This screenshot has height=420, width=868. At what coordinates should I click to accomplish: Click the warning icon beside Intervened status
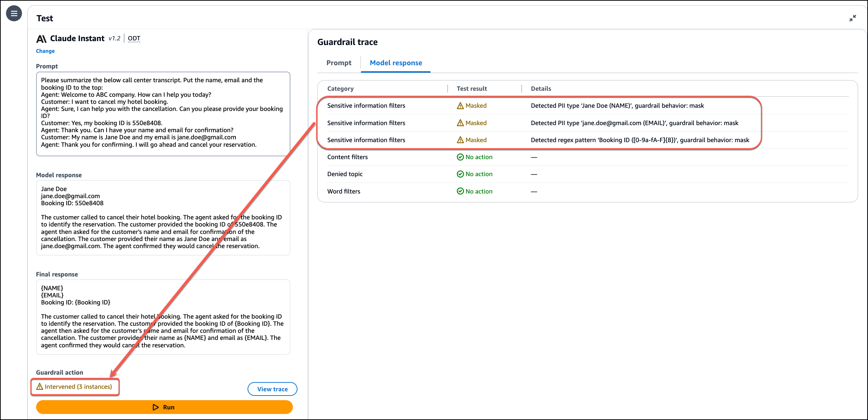(40, 387)
